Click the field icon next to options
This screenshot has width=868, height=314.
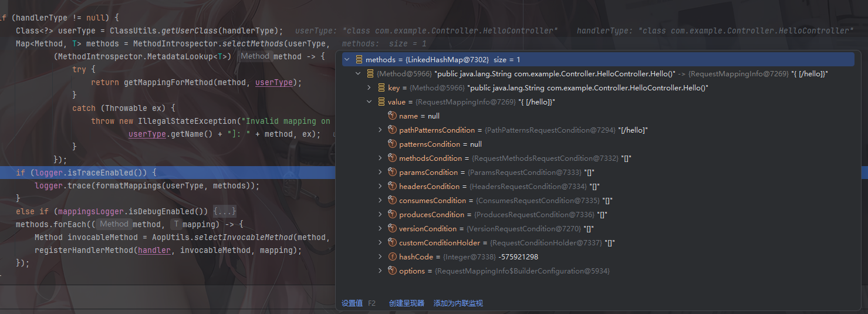point(393,271)
